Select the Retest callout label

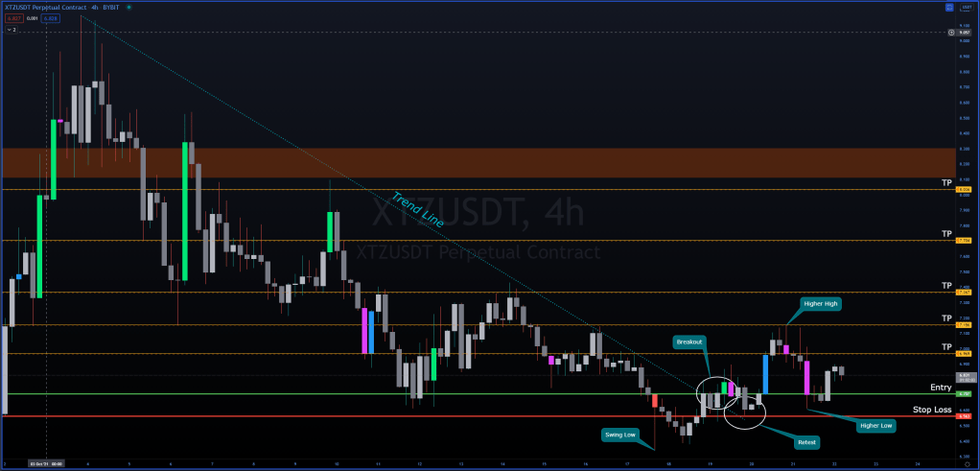click(x=805, y=442)
